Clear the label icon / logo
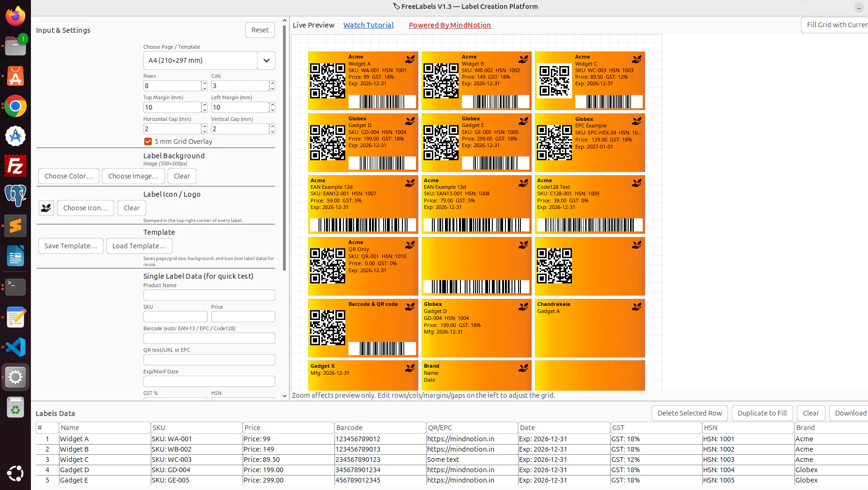Viewport: 868px width, 490px height. 132,208
